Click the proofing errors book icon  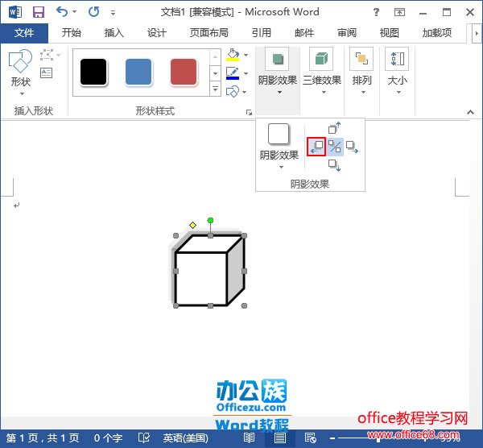click(x=143, y=438)
